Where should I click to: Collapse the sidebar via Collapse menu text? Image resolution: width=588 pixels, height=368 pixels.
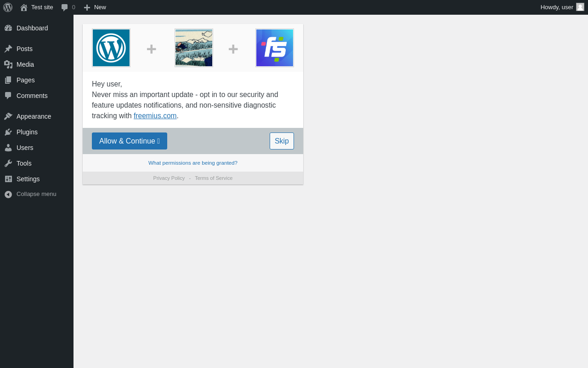point(36,194)
